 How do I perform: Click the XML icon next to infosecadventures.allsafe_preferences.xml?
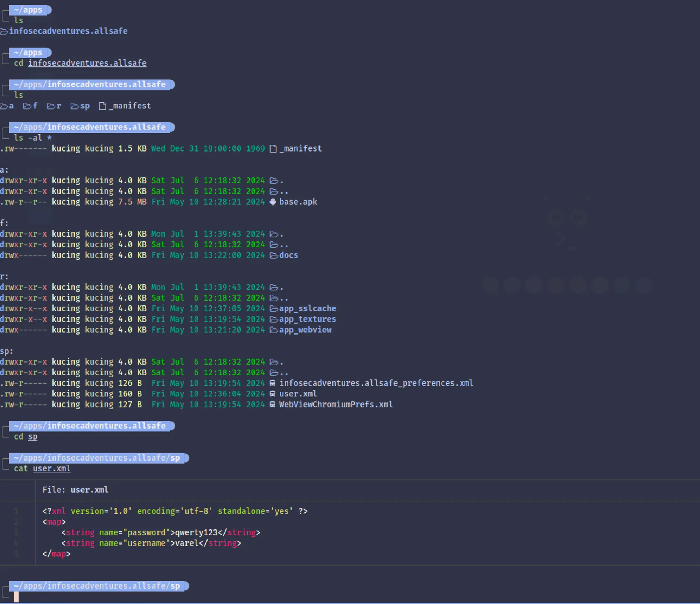(273, 384)
